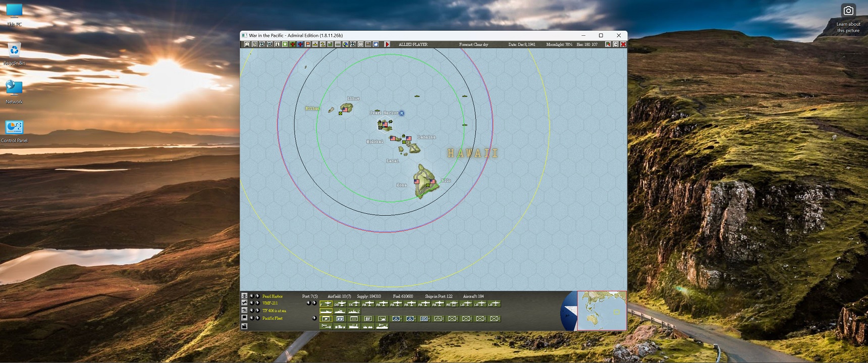This screenshot has width=868, height=363.
Task: Open the Network desktop icon
Action: pyautogui.click(x=14, y=92)
